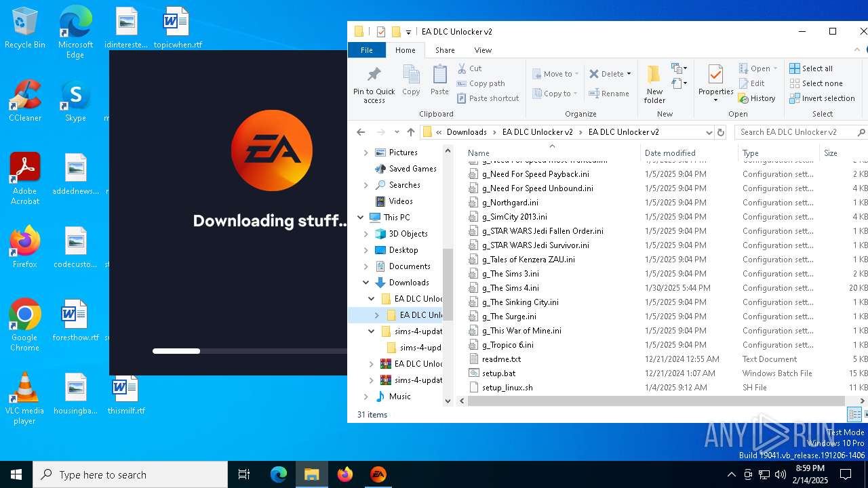Click the New folder icon
Image resolution: width=868 pixels, height=488 pixels.
tap(654, 75)
